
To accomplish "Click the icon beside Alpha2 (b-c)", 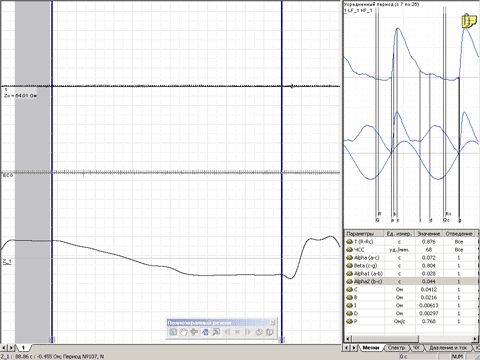I will point(349,282).
